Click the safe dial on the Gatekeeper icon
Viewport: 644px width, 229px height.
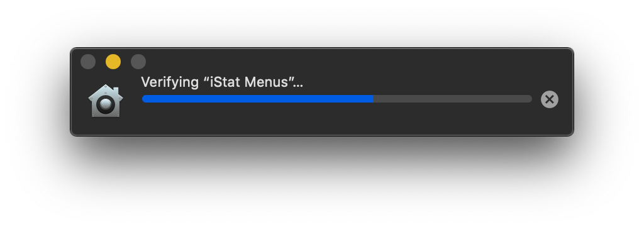point(105,105)
